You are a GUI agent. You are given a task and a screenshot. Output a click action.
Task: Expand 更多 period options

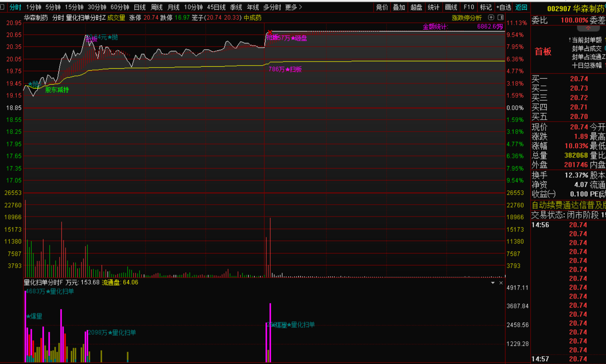click(x=294, y=7)
